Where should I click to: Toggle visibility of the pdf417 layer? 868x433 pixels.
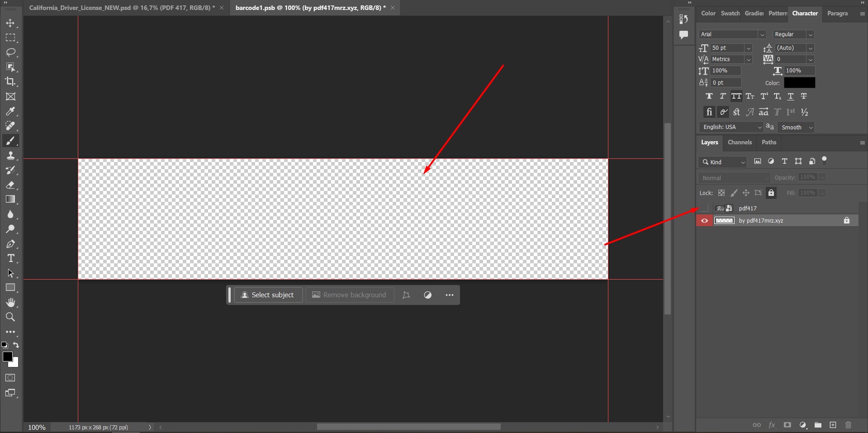pos(704,208)
